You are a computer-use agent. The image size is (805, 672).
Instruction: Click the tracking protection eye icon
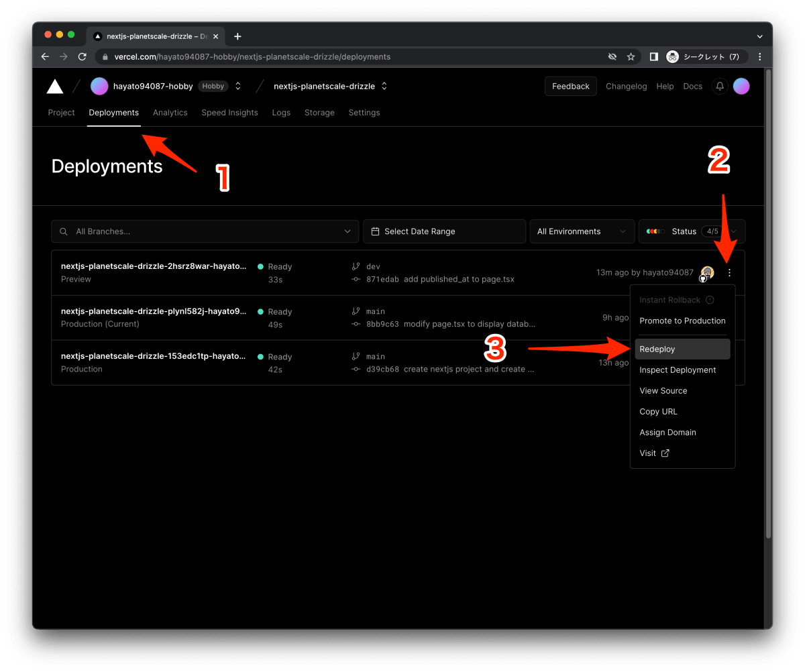(612, 57)
